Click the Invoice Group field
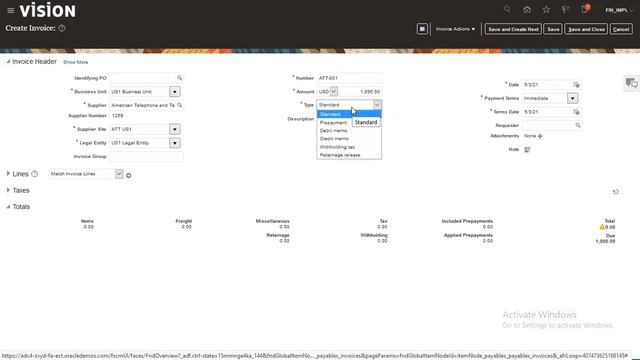 pos(146,156)
